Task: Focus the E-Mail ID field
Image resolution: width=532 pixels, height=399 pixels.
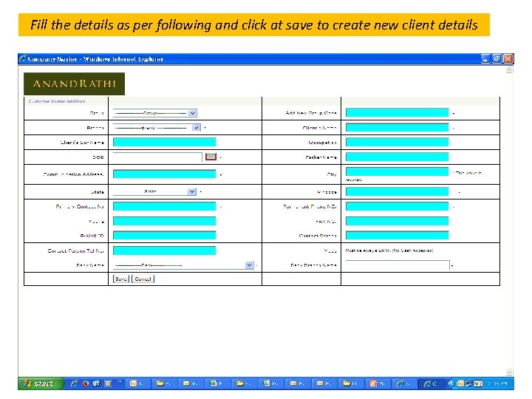Action: pos(164,236)
